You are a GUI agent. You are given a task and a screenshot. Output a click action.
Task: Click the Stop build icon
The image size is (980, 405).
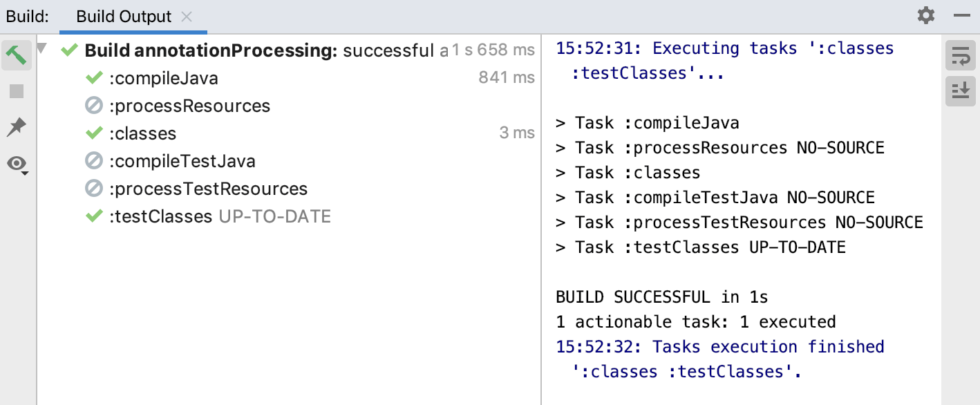click(x=15, y=91)
